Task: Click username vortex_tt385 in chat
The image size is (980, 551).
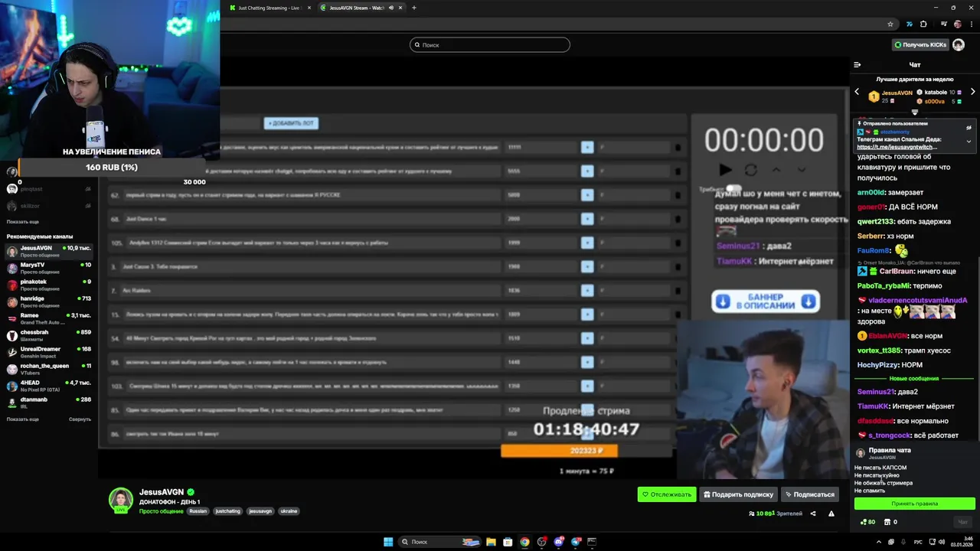Action: click(x=880, y=350)
